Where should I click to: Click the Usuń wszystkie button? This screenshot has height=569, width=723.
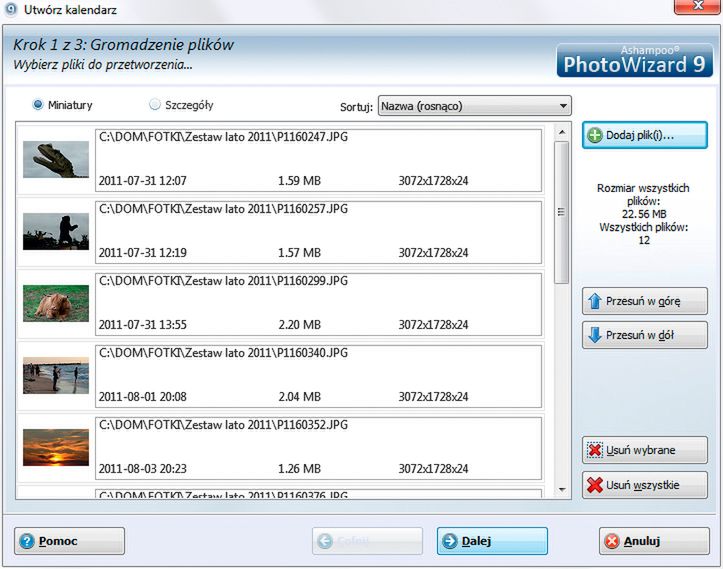point(645,485)
